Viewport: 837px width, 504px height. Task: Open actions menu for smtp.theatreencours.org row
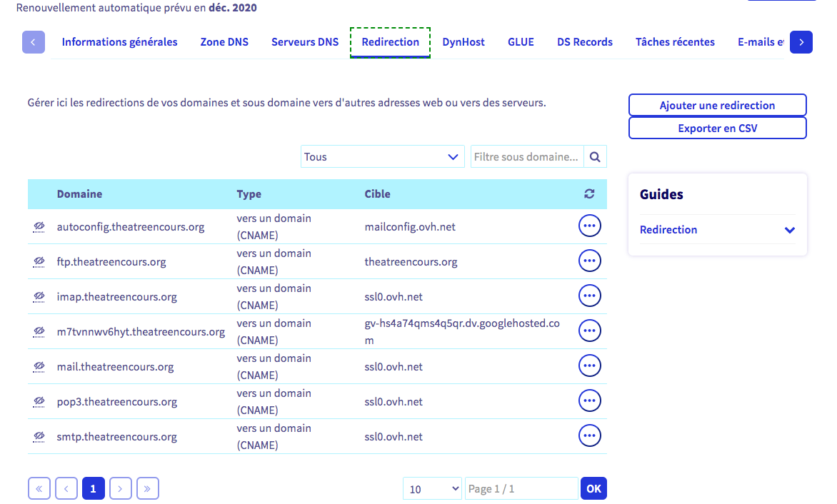589,436
